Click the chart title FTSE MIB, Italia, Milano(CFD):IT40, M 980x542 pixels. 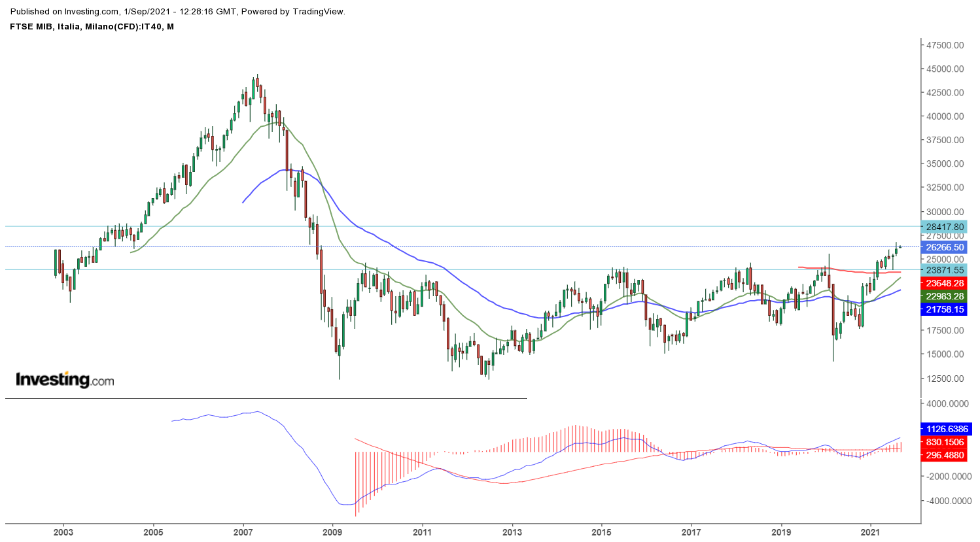92,27
